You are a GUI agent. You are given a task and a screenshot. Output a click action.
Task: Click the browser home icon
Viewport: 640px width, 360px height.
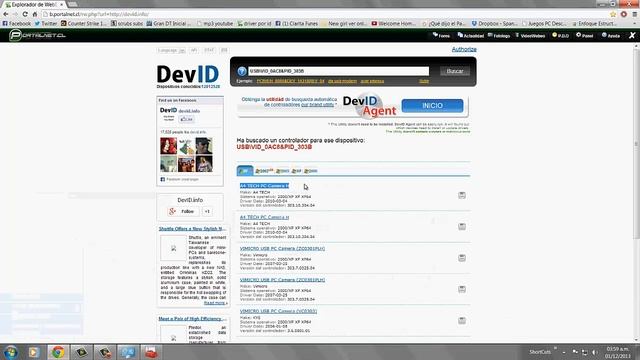[x=35, y=14]
